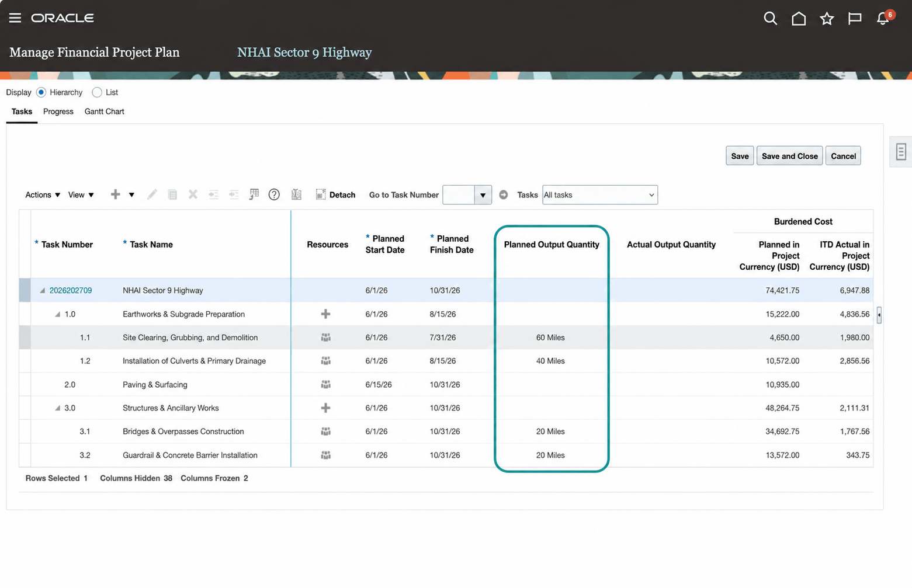Open the hamburger navigation menu

(x=15, y=18)
